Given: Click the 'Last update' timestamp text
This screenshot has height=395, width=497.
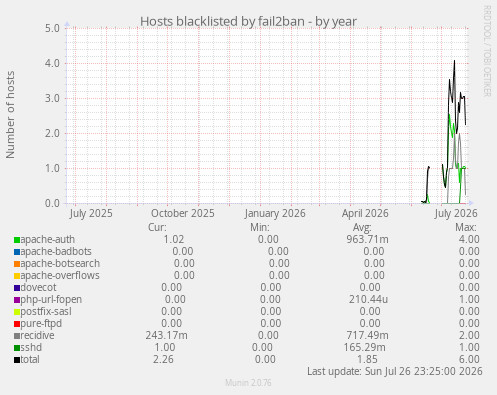Looking at the screenshot, I should [395, 371].
